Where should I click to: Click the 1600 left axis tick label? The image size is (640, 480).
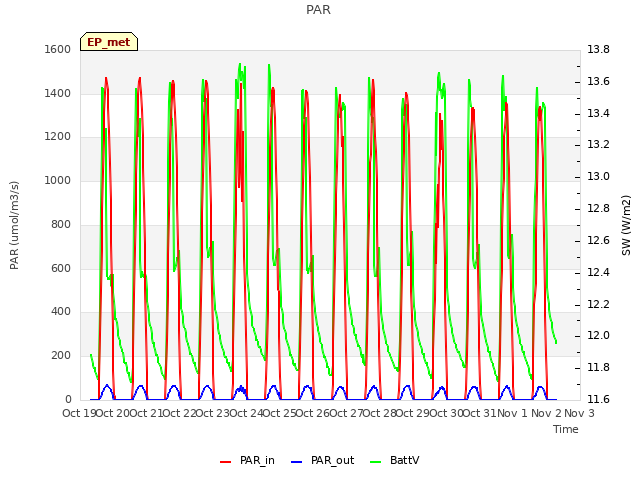pos(58,49)
